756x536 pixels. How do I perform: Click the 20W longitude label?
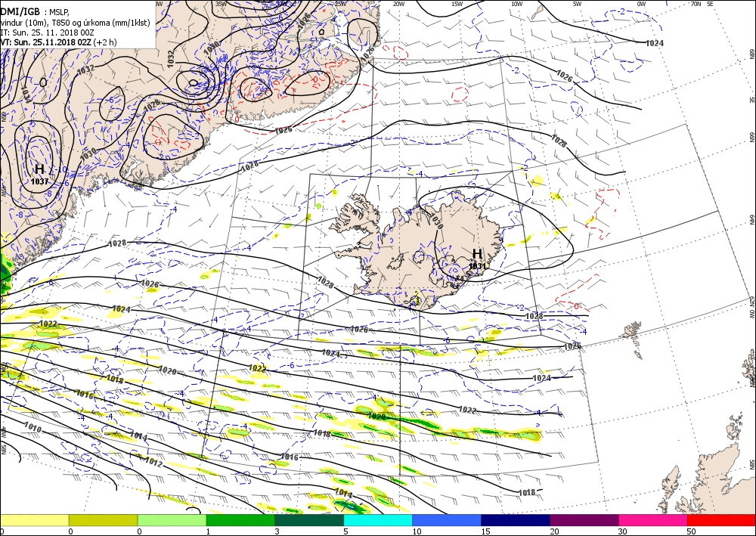click(x=398, y=4)
